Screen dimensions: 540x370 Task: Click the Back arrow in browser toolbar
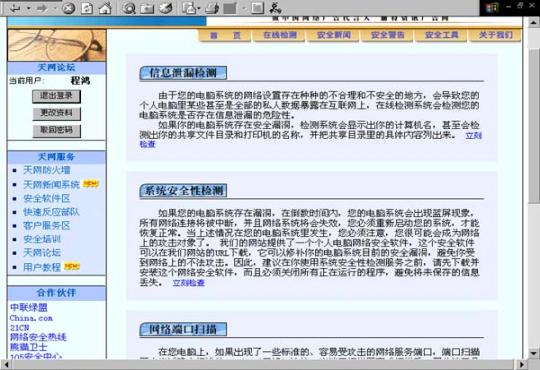click(15, 8)
